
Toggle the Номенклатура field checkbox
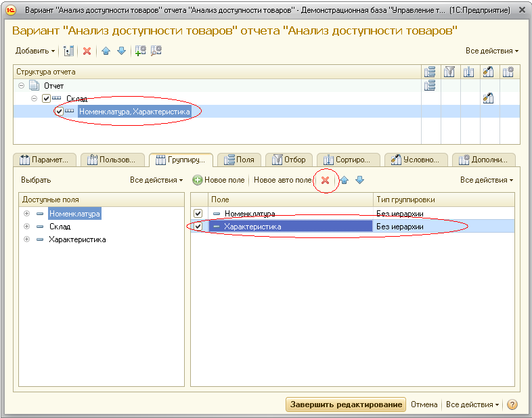[x=198, y=214]
